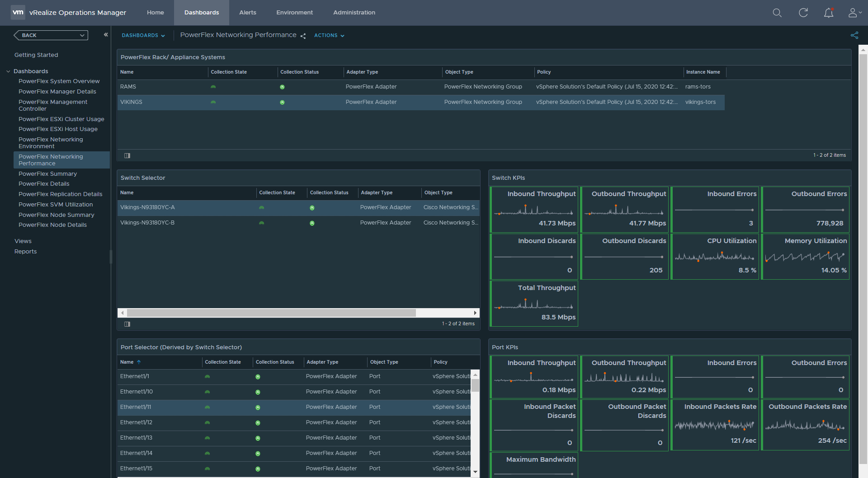This screenshot has width=868, height=478.
Task: Switch to Dashboards tab
Action: tap(202, 13)
